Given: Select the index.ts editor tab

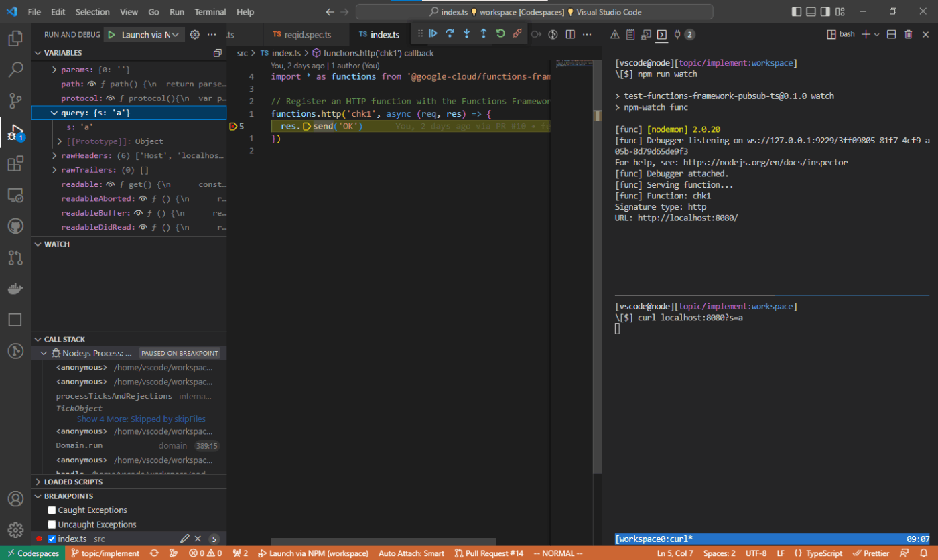Looking at the screenshot, I should click(379, 34).
